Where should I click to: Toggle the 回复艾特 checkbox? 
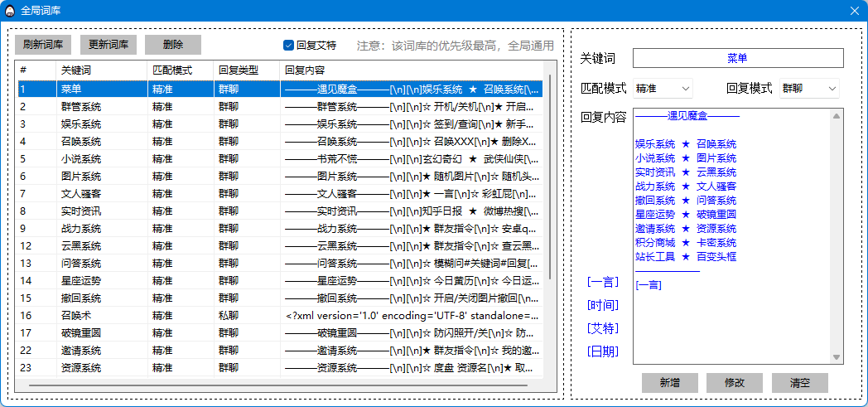310,46
